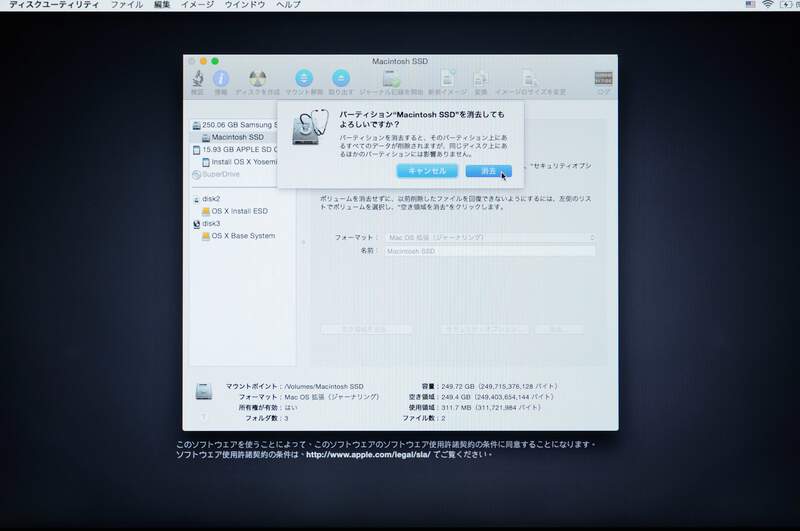Open the ウインドウ menu
The image size is (800, 531).
pyautogui.click(x=245, y=5)
